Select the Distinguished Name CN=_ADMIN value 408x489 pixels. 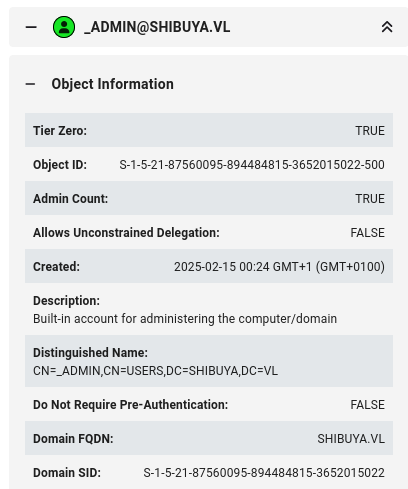155,371
